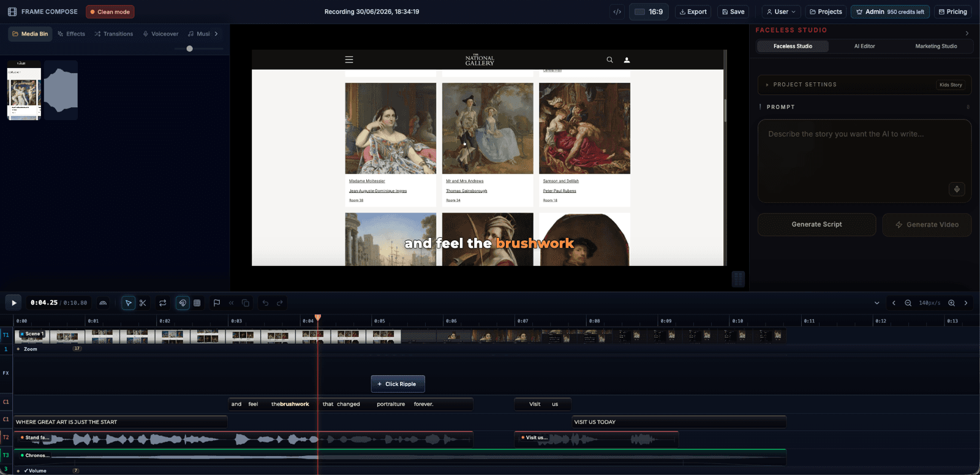980x475 pixels.
Task: Open the Effects tab
Action: point(72,34)
